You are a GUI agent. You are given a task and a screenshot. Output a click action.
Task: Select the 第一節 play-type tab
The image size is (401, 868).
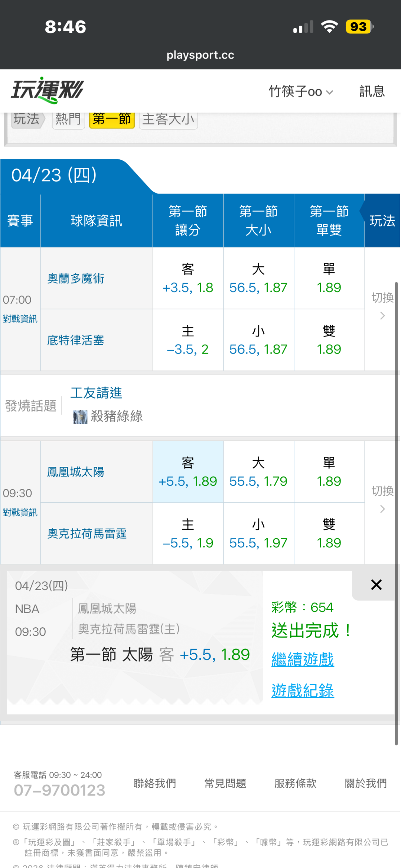pyautogui.click(x=112, y=119)
